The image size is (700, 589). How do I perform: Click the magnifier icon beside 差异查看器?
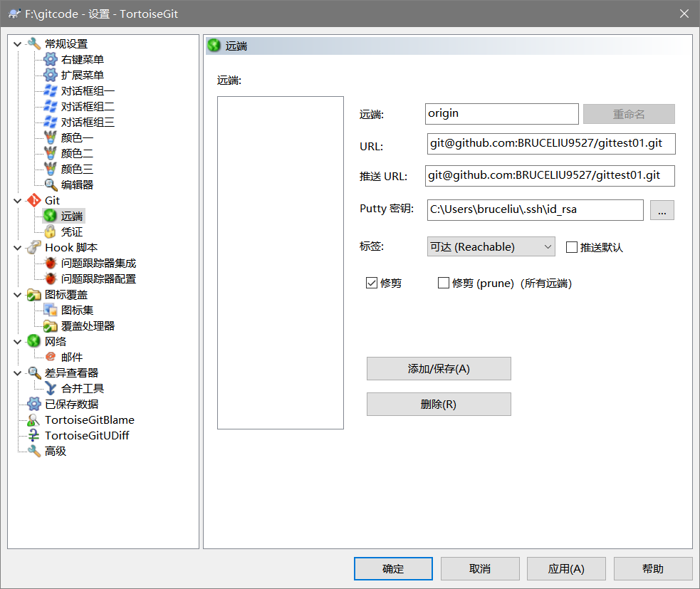[x=34, y=373]
